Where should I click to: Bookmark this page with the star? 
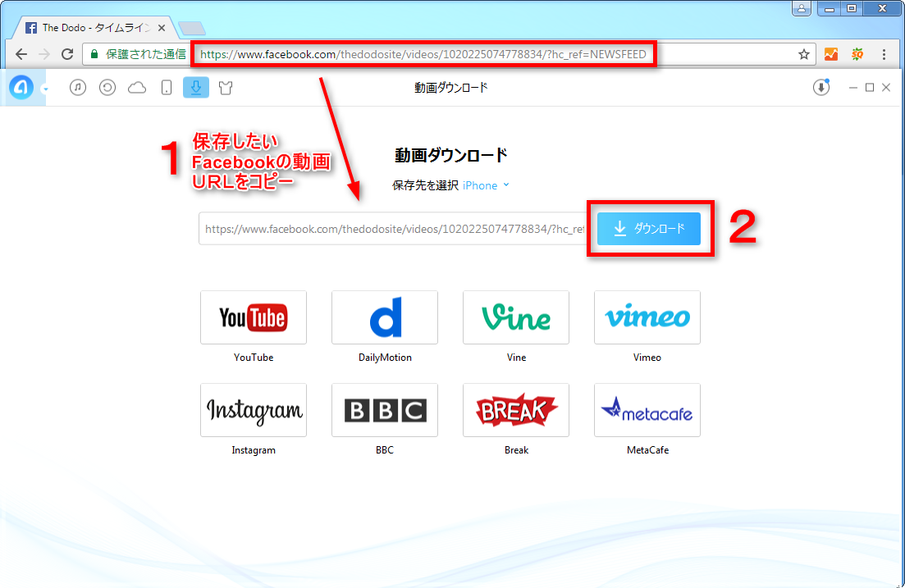(803, 54)
